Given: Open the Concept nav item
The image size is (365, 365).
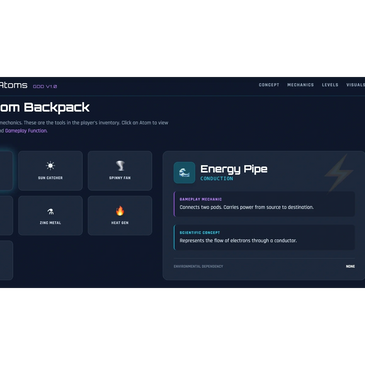Looking at the screenshot, I should [269, 85].
